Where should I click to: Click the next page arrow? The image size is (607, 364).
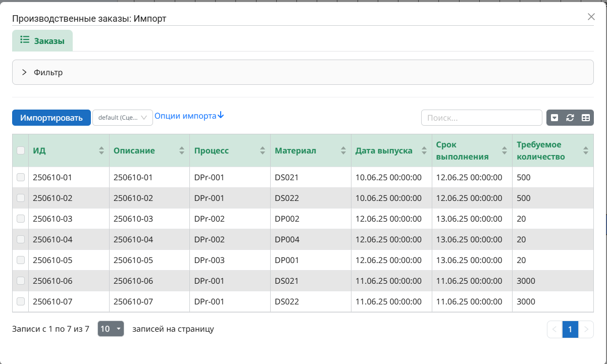point(586,330)
